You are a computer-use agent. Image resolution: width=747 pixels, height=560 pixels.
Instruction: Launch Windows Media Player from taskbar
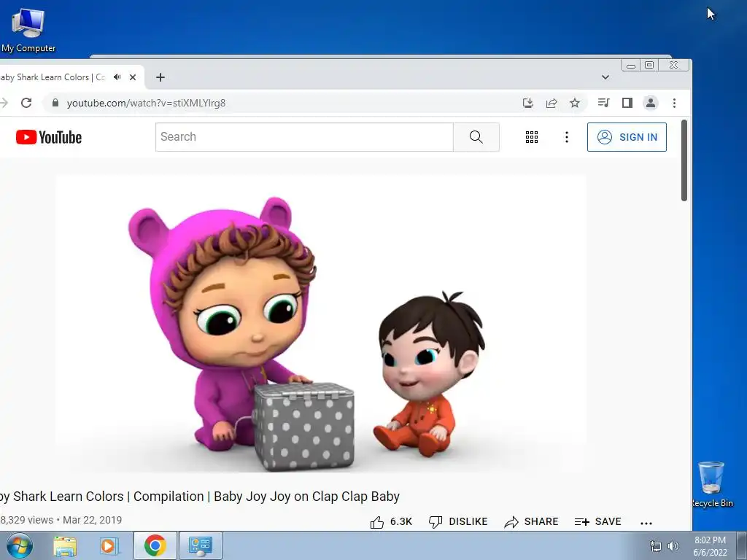pos(108,545)
